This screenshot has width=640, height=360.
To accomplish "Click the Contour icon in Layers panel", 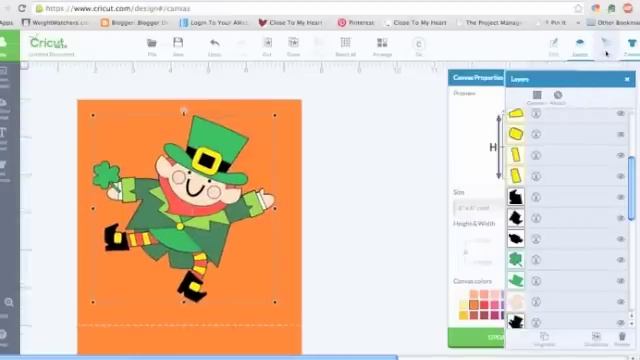I will pyautogui.click(x=537, y=95).
